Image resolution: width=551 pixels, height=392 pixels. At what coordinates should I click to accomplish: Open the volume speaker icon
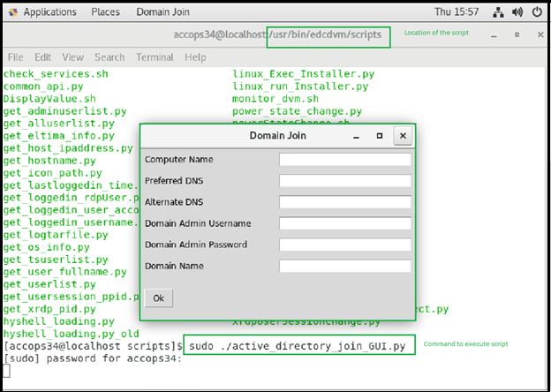[x=517, y=12]
